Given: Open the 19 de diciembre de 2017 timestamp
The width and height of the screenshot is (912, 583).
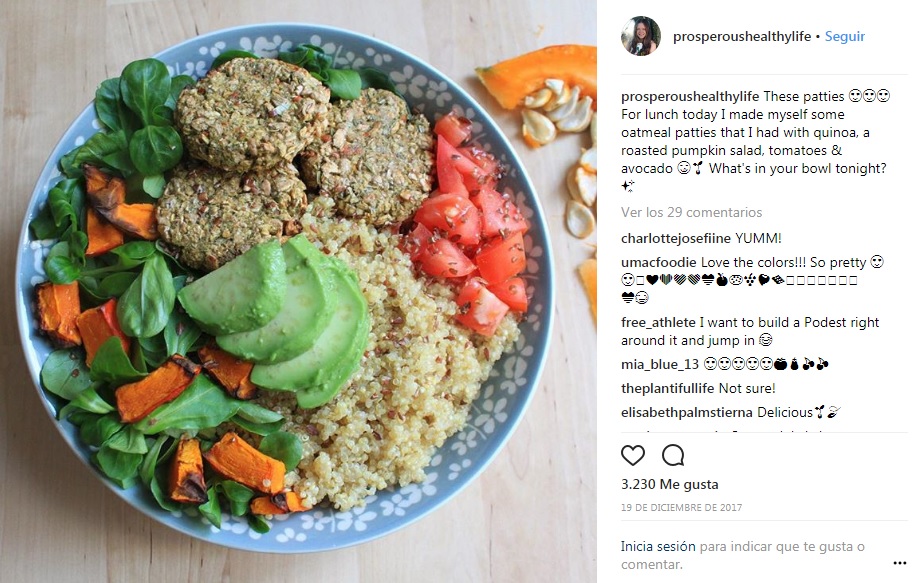Looking at the screenshot, I should pyautogui.click(x=681, y=507).
